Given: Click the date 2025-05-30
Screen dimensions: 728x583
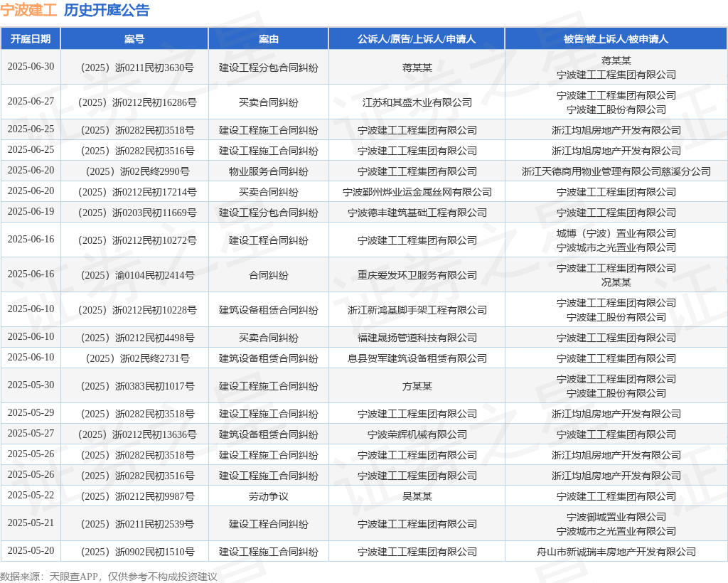Looking at the screenshot, I should coord(31,385).
